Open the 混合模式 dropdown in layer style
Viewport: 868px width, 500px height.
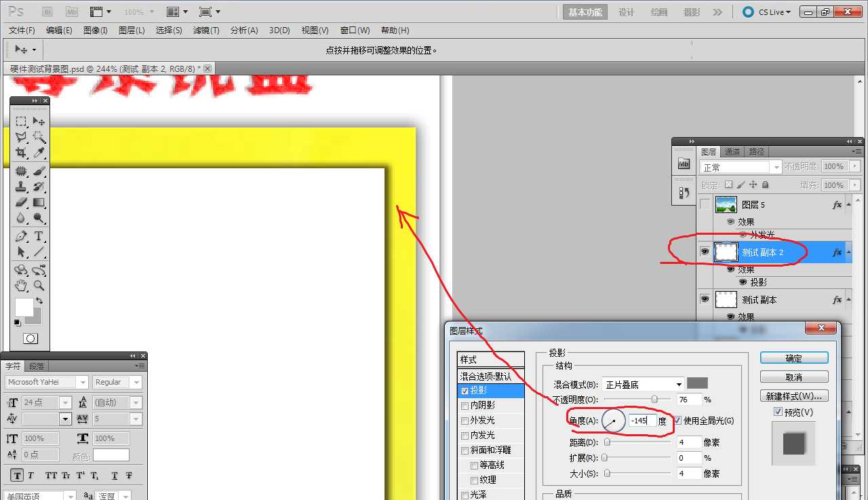[643, 384]
